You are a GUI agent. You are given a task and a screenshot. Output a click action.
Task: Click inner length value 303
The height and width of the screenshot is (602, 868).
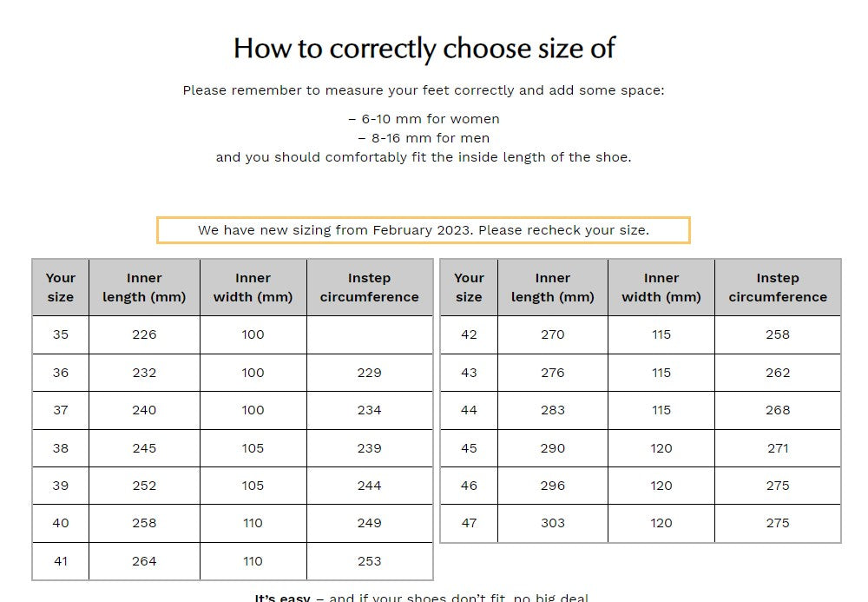[x=553, y=523]
